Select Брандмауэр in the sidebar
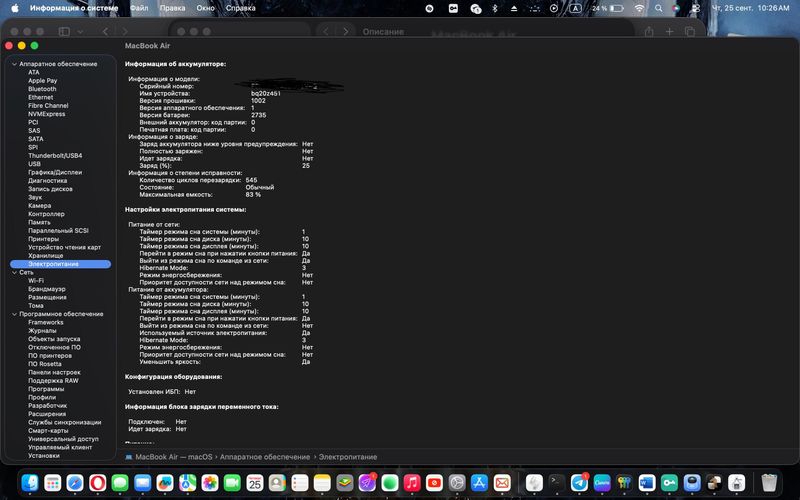Image resolution: width=800 pixels, height=500 pixels. (47, 289)
